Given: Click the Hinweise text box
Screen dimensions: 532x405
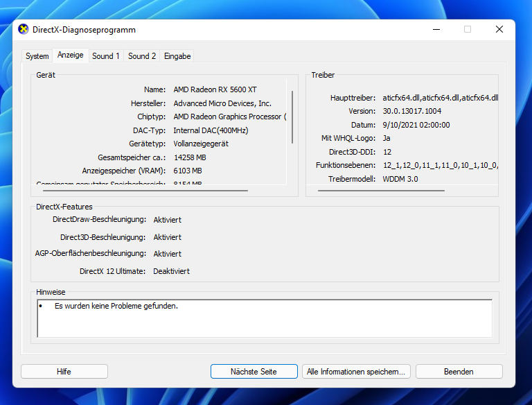Looking at the screenshot, I should [x=265, y=318].
